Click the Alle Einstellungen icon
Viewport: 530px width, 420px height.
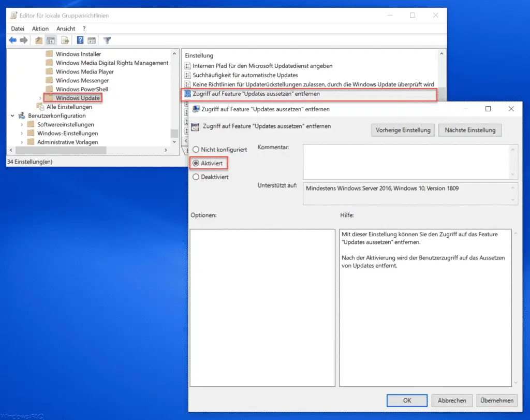[40, 107]
